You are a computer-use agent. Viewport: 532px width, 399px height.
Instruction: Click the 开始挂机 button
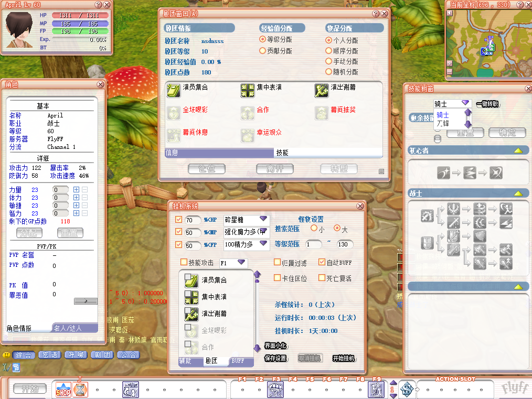(344, 359)
